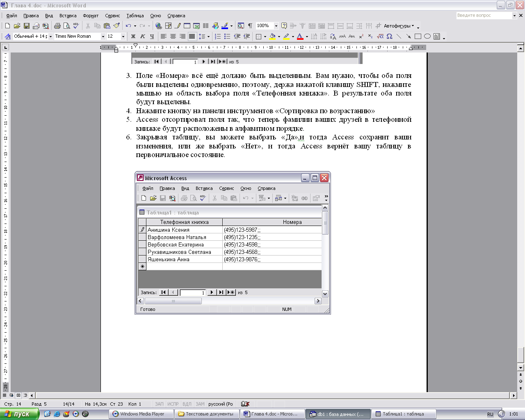Toggle underline Ч formatting
Image resolution: width=525 pixels, height=420 pixels.
[152, 37]
